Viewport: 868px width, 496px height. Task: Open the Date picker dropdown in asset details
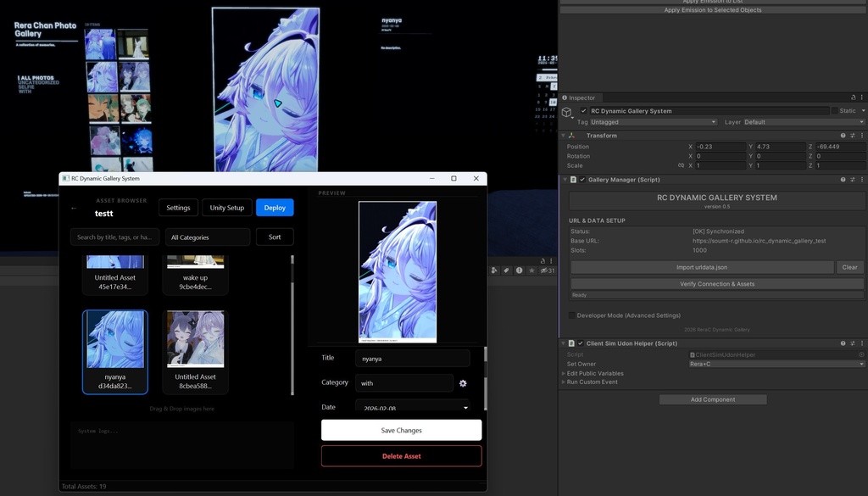click(413, 407)
